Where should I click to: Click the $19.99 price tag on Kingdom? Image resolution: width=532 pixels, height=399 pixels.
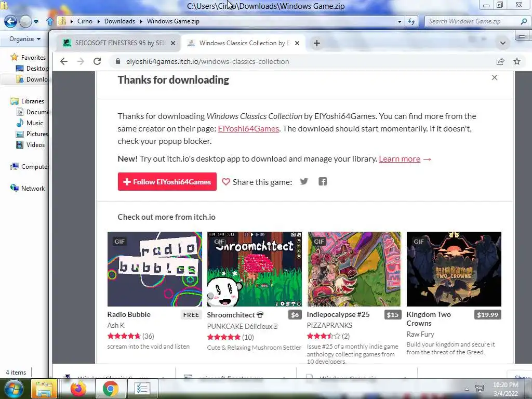pyautogui.click(x=487, y=315)
